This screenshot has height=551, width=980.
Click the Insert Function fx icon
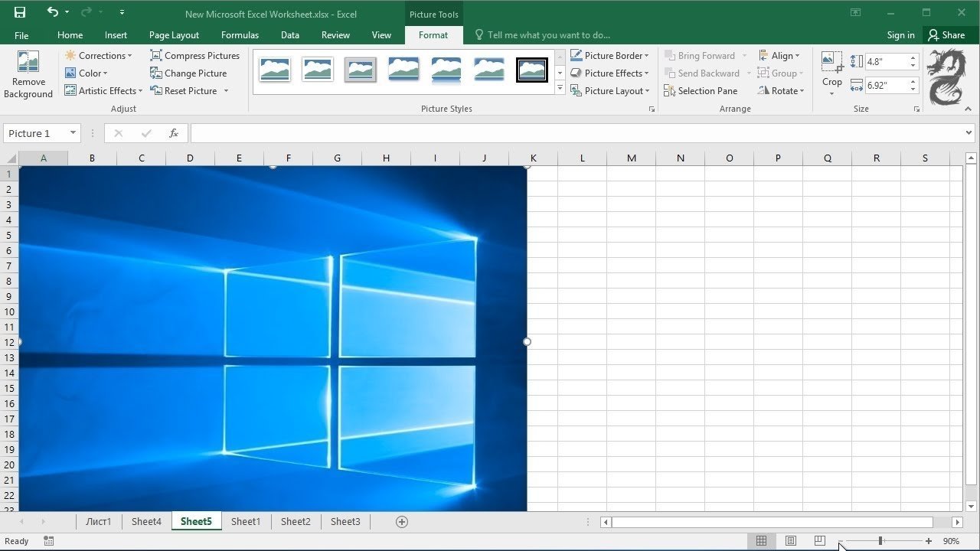pos(174,133)
